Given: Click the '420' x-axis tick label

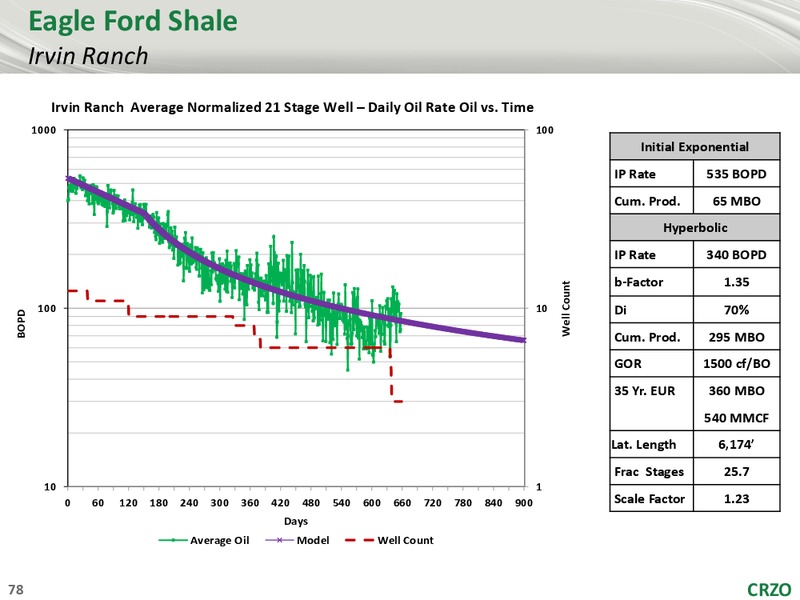Looking at the screenshot, I should pos(280,503).
